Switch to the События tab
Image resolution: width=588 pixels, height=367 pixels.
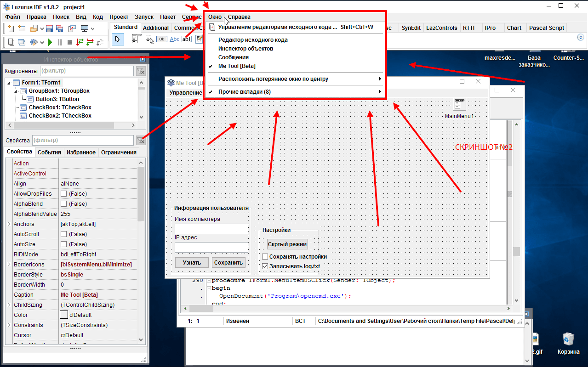coord(49,152)
